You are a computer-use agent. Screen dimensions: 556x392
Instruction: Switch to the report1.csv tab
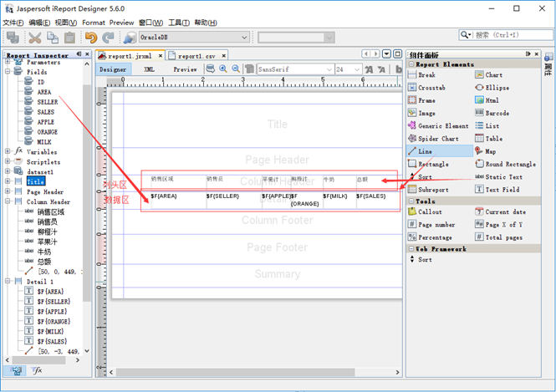click(x=191, y=55)
